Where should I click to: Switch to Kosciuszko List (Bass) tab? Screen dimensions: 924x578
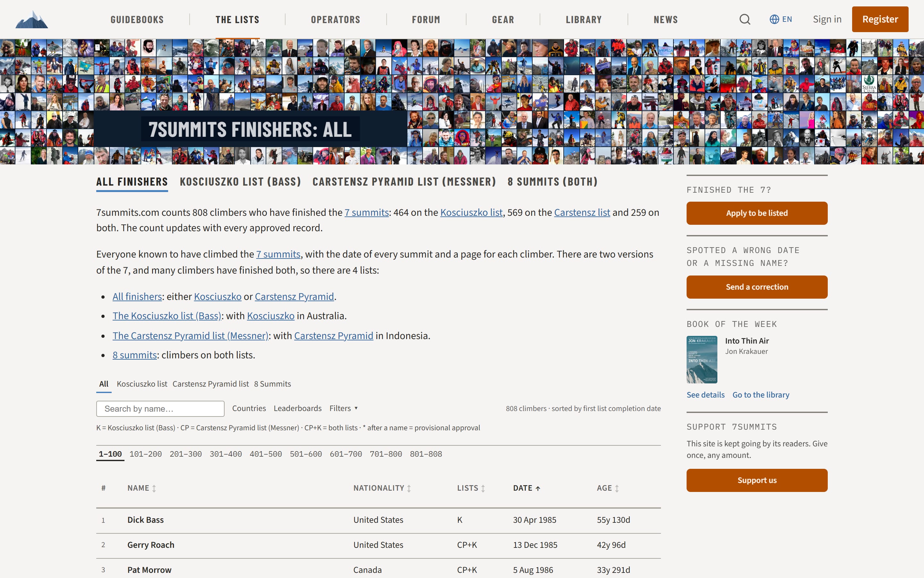pos(240,181)
